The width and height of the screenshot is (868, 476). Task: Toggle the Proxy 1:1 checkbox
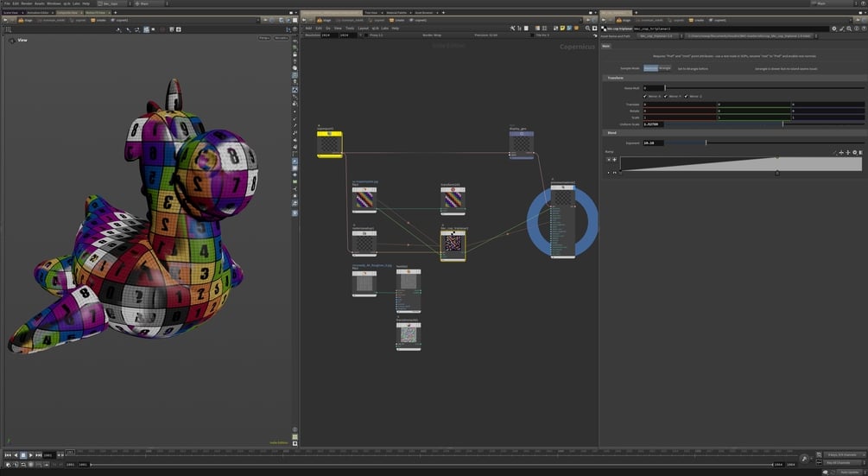tap(366, 35)
